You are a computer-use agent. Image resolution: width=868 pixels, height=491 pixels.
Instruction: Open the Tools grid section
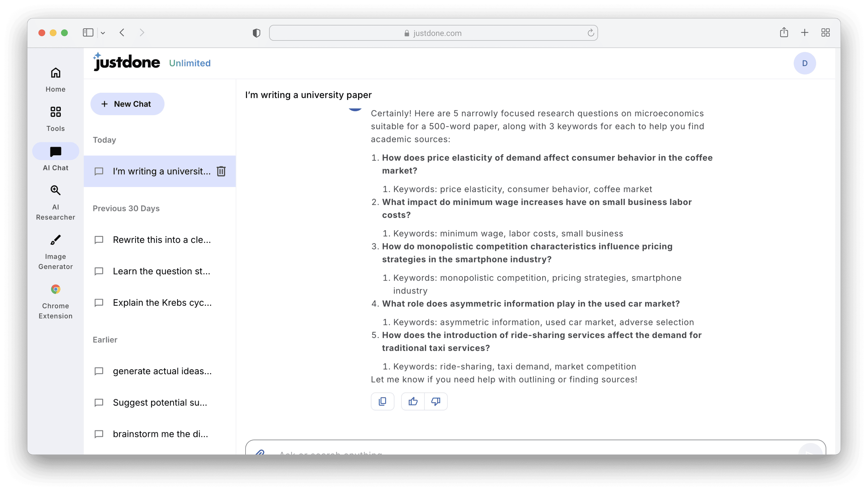click(56, 119)
